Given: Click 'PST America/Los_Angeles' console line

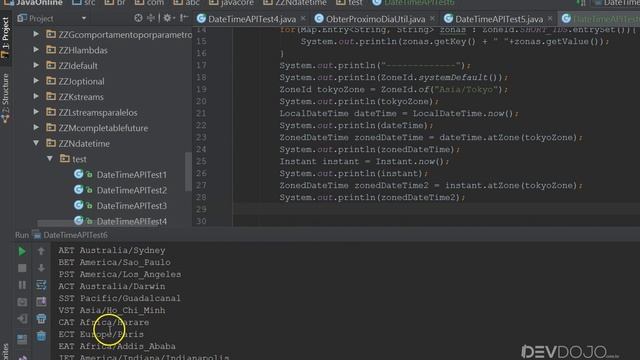Looking at the screenshot, I should (120, 274).
